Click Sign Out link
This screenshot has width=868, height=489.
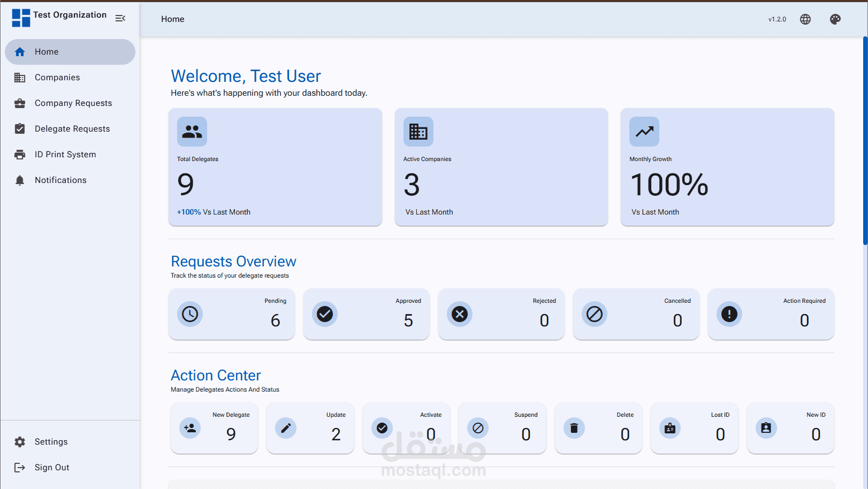[70, 468]
